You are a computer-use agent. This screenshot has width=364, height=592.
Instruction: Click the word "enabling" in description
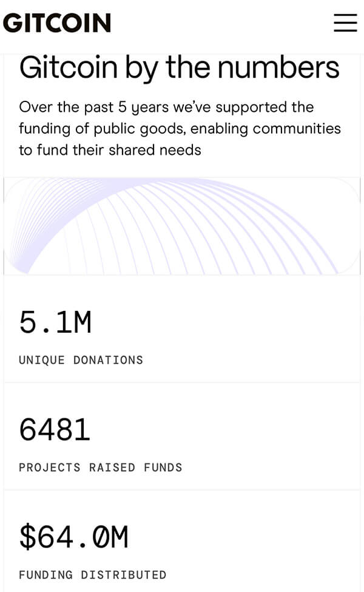pyautogui.click(x=218, y=129)
